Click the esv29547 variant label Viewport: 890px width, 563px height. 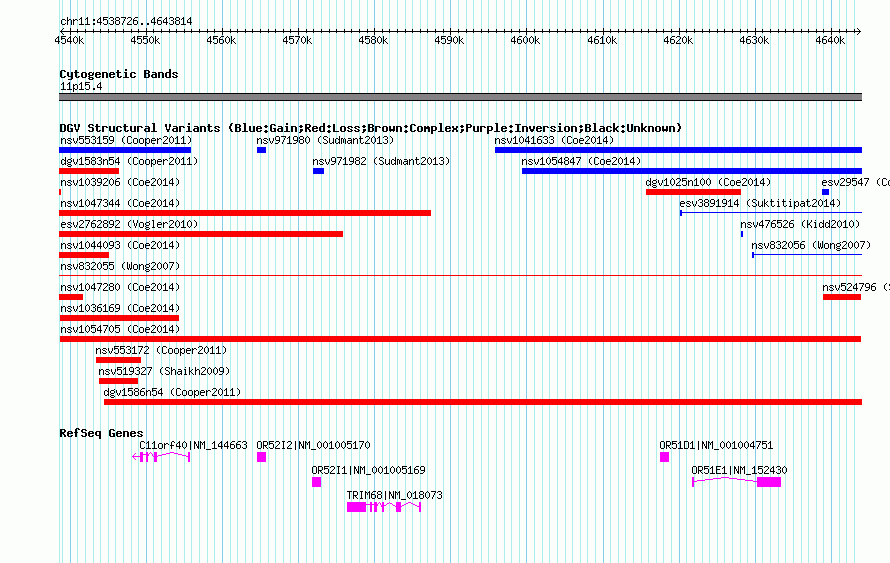[x=855, y=182]
